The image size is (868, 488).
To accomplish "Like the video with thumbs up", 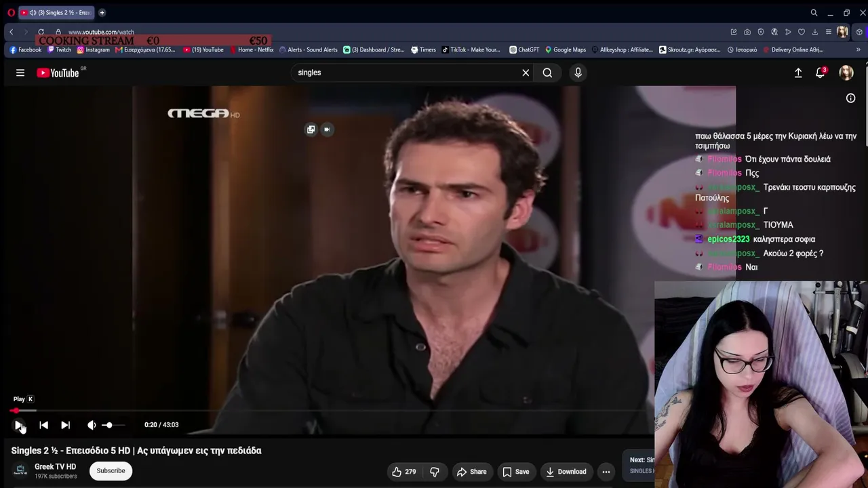I will [x=404, y=472].
